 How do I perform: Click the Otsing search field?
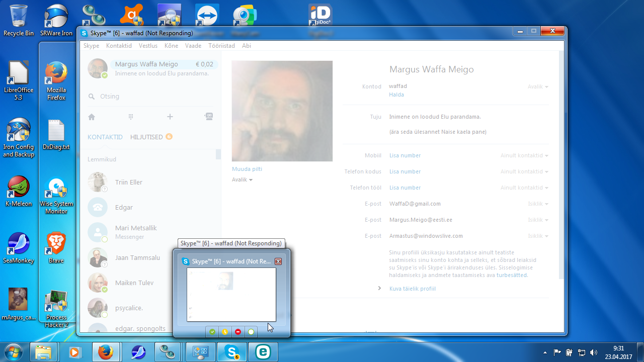click(151, 97)
